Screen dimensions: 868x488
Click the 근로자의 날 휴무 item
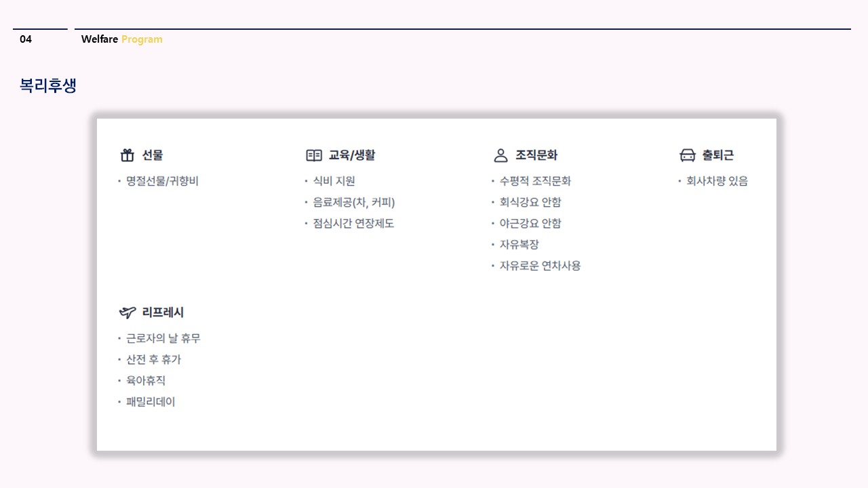point(163,338)
